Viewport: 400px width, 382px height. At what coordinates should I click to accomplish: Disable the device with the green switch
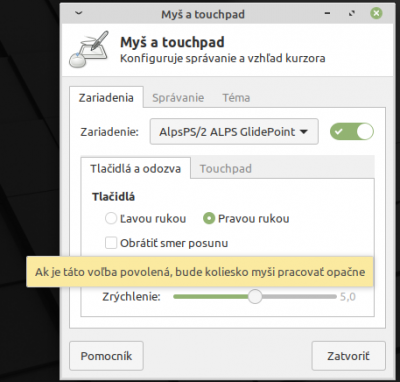pos(352,132)
